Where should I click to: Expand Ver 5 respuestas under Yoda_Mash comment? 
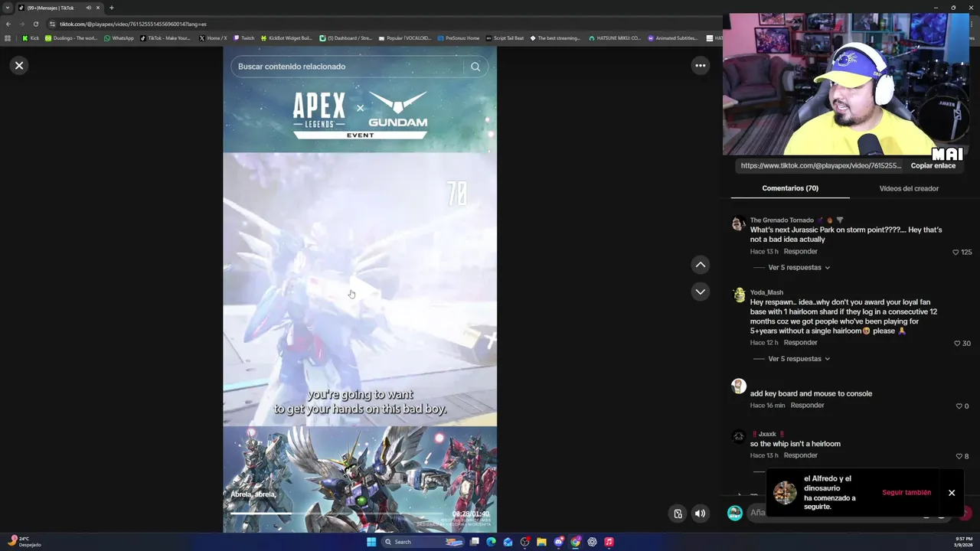tap(799, 359)
